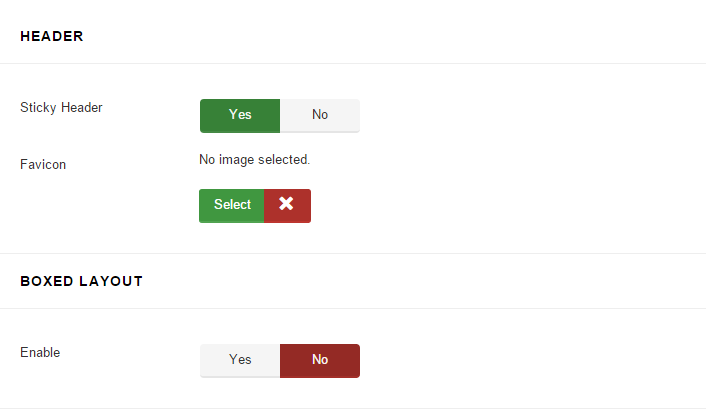Image resolution: width=706 pixels, height=416 pixels.
Task: Pick the grey Yes under Boxed Layout
Action: coord(240,361)
